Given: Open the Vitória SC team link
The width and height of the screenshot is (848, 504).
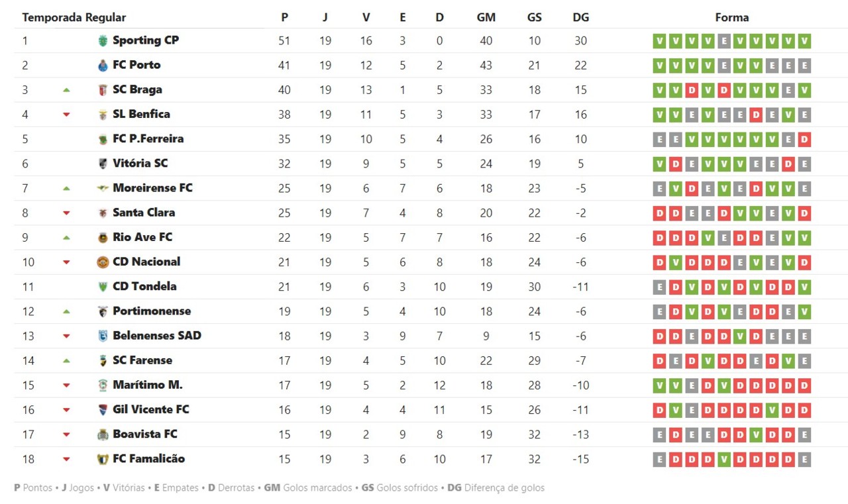Looking at the screenshot, I should (x=140, y=164).
